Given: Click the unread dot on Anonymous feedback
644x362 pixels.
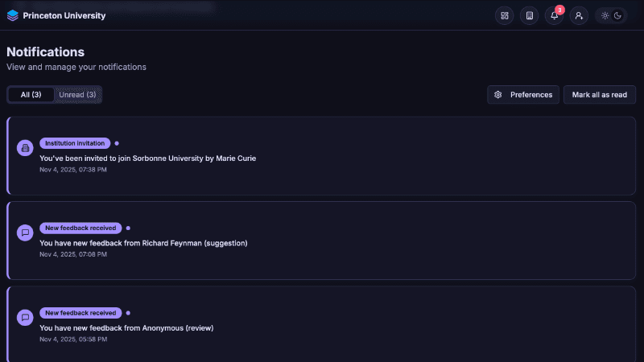Looking at the screenshot, I should (x=128, y=313).
